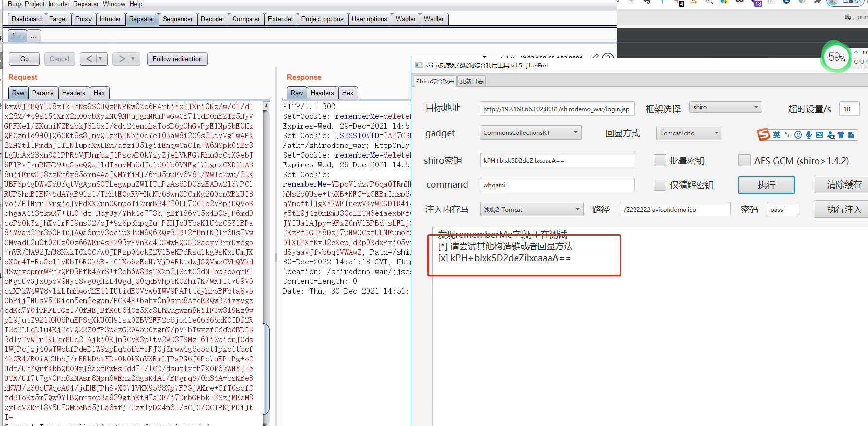Screen dimensions: 868x426
Task: Switch to the Sequencer tab
Action: (x=178, y=19)
